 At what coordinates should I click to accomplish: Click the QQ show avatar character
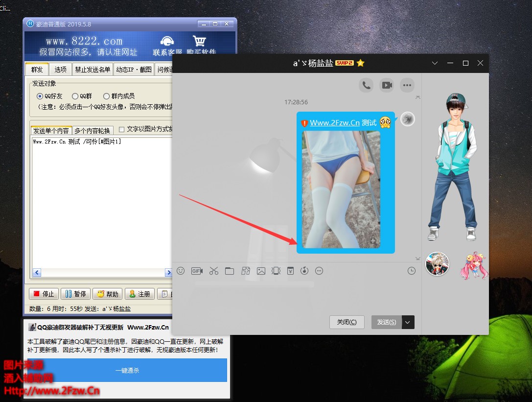pos(453,166)
